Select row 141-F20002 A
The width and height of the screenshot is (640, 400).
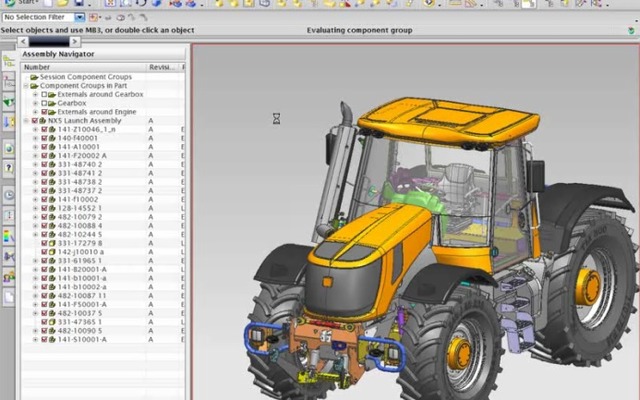coord(103,156)
